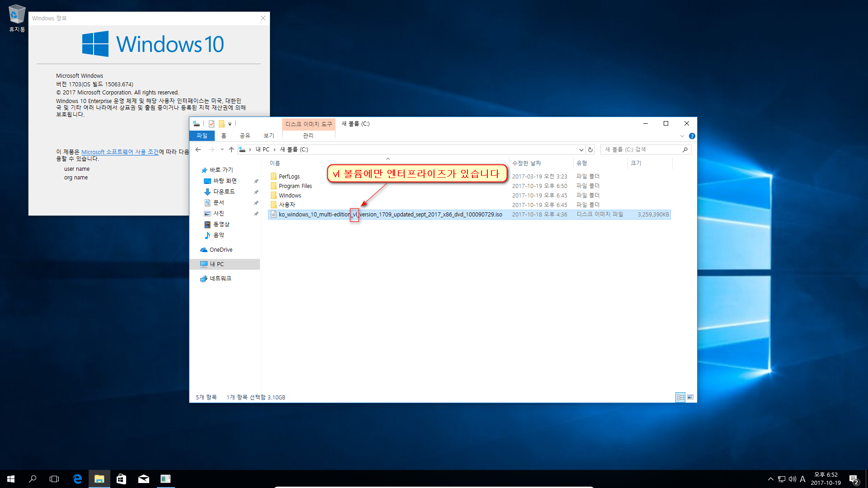
Task: Expand the ribbon with the chevron
Action: 682,136
